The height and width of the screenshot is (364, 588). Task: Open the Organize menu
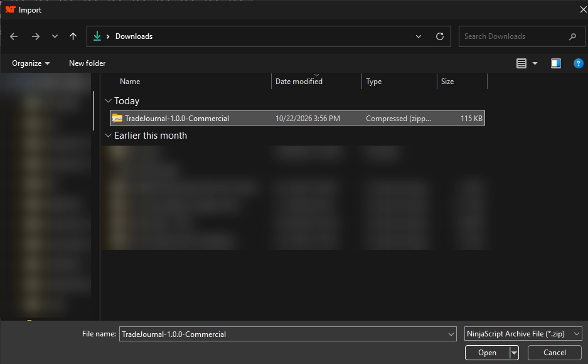click(31, 63)
